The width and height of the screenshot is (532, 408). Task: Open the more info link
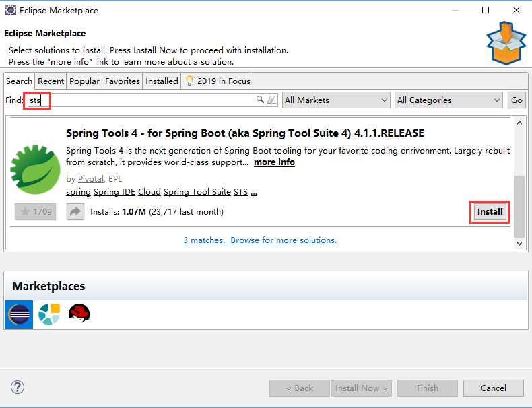(274, 162)
